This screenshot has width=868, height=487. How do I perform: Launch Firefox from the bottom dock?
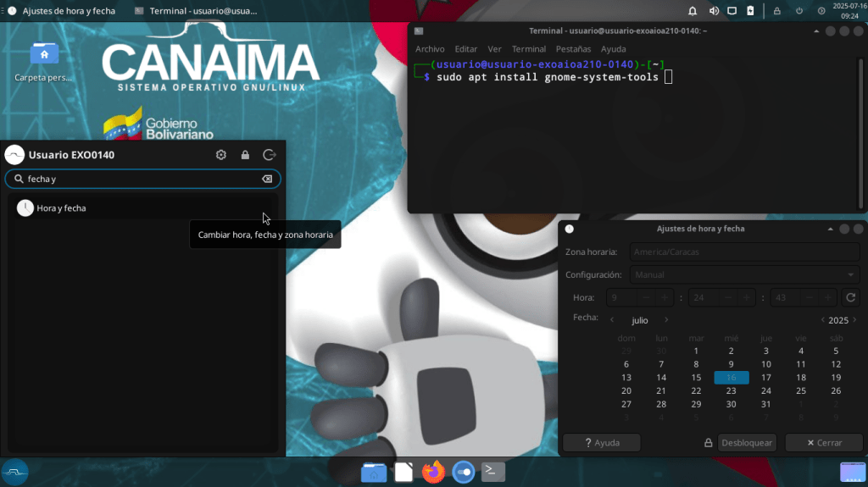[x=433, y=472]
